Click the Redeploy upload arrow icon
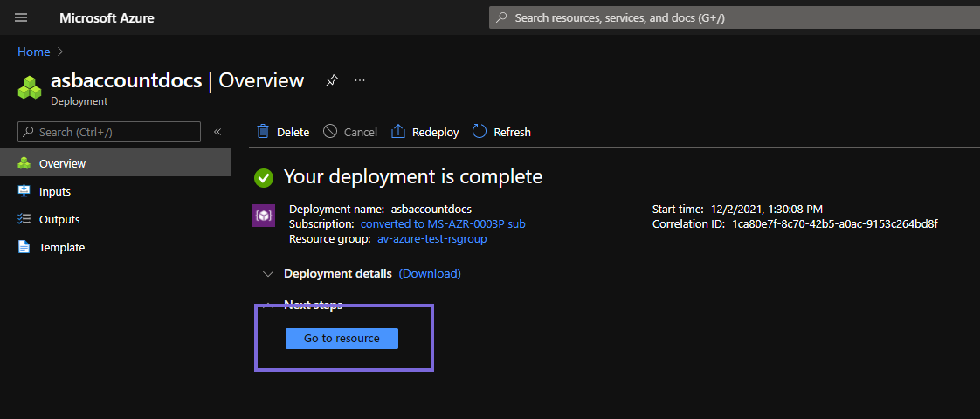Screen dimensions: 980x419 [398, 132]
